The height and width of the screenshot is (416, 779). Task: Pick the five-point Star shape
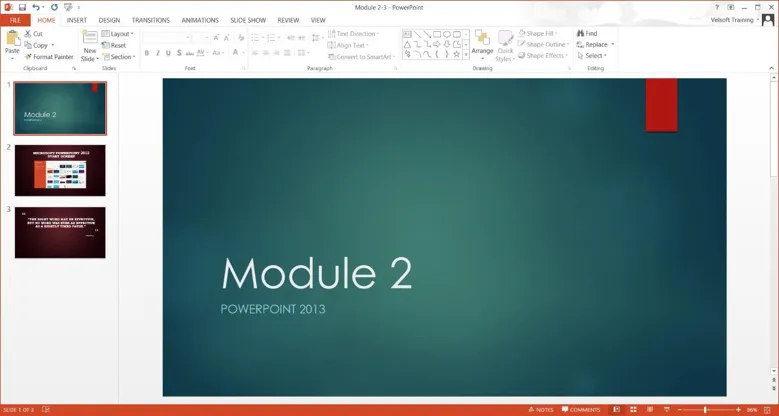coord(456,54)
